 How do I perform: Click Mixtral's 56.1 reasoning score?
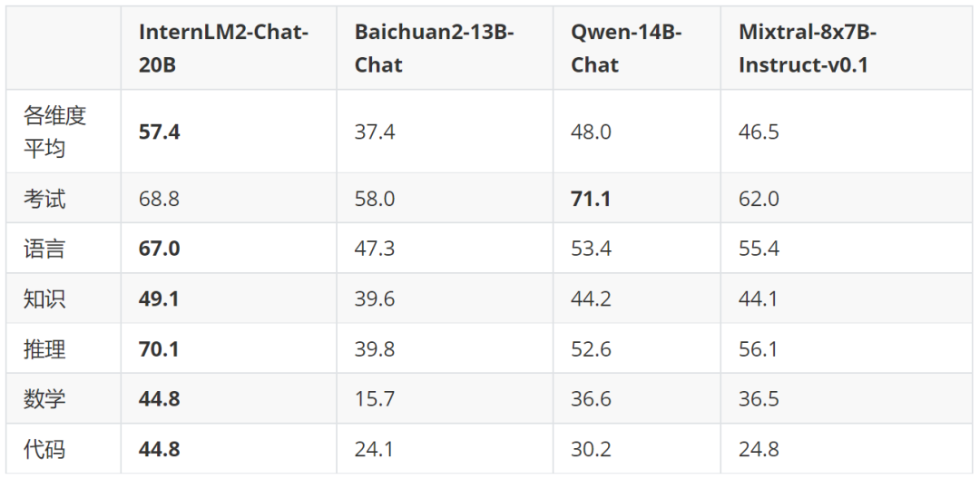(759, 348)
